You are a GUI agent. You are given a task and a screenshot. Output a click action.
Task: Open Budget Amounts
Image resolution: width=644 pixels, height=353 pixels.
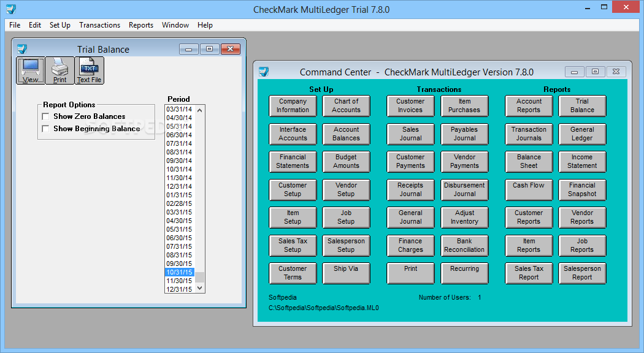click(x=347, y=162)
